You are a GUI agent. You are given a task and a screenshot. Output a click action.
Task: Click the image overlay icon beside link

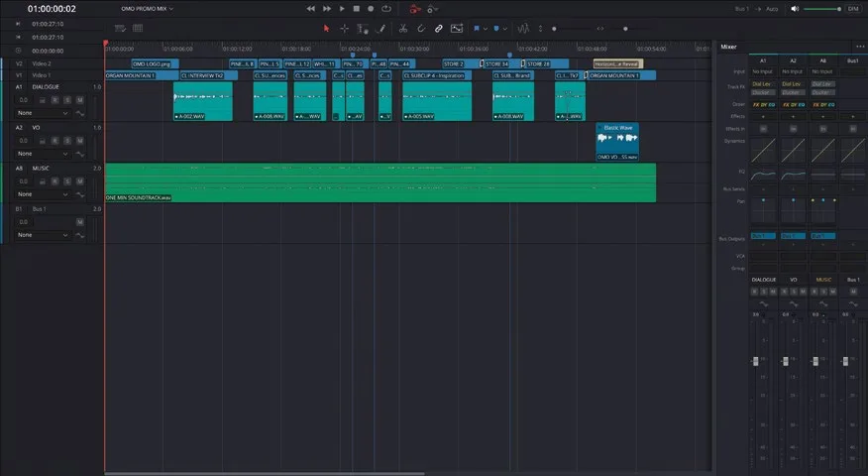coord(457,28)
